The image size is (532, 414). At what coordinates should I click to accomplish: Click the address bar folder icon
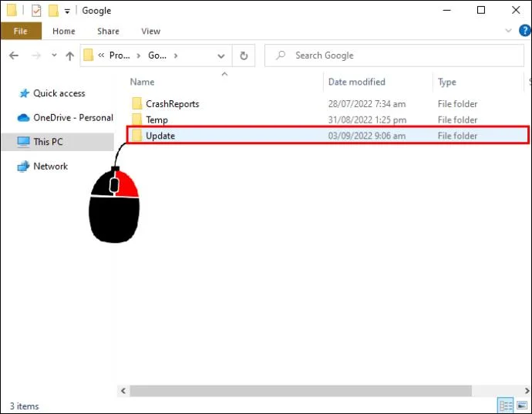pyautogui.click(x=89, y=55)
